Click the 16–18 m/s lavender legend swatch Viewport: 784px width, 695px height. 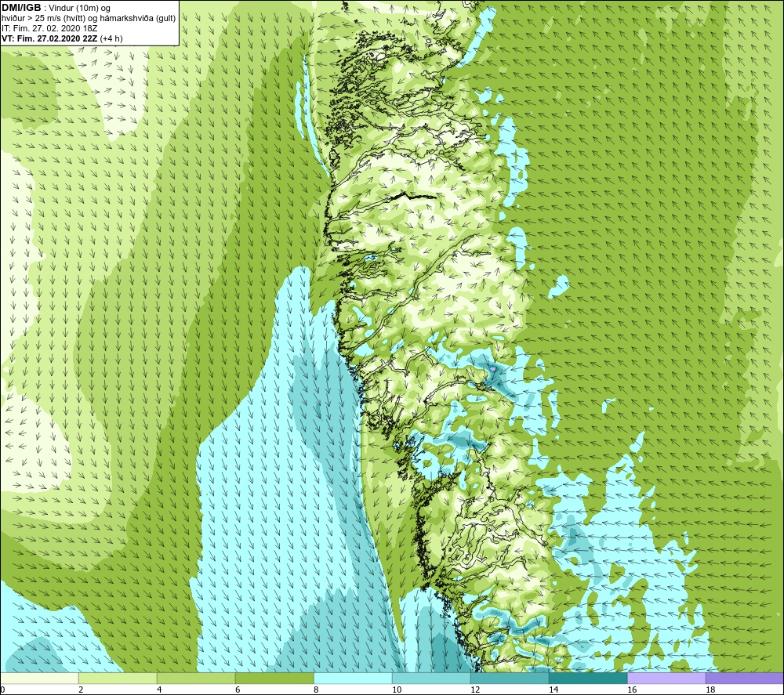666,679
